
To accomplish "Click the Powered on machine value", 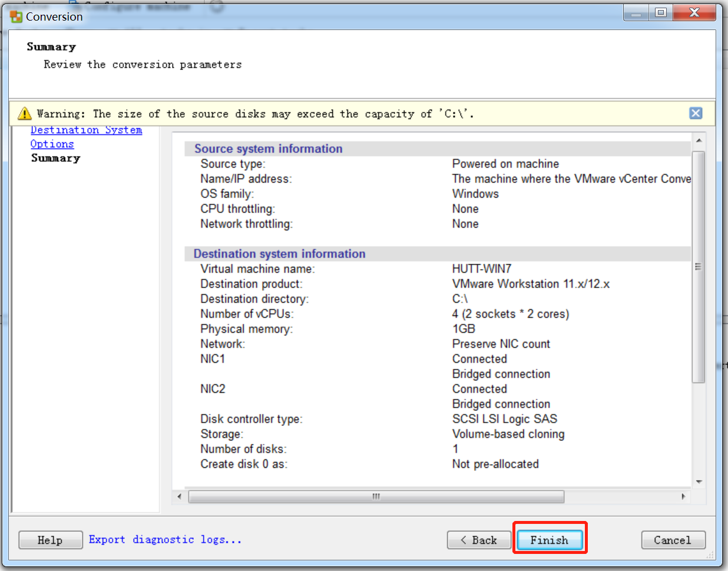I will coord(505,164).
